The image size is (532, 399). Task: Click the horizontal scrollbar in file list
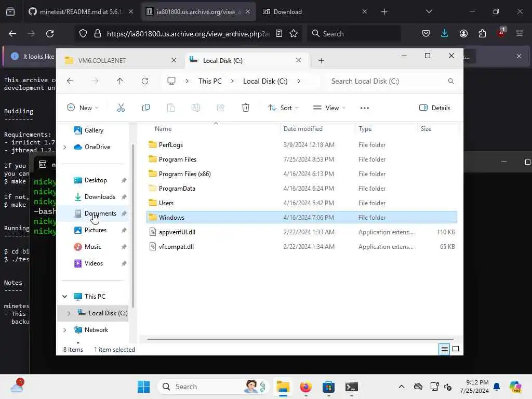pyautogui.click(x=300, y=339)
